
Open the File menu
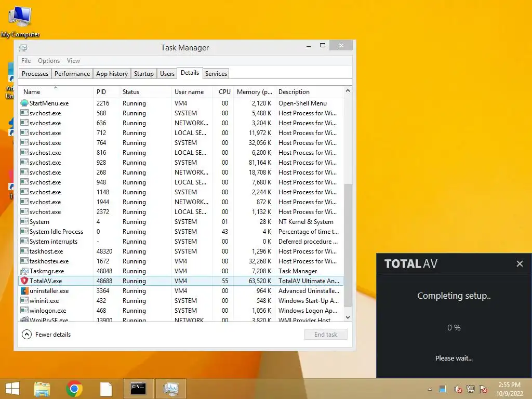click(26, 61)
